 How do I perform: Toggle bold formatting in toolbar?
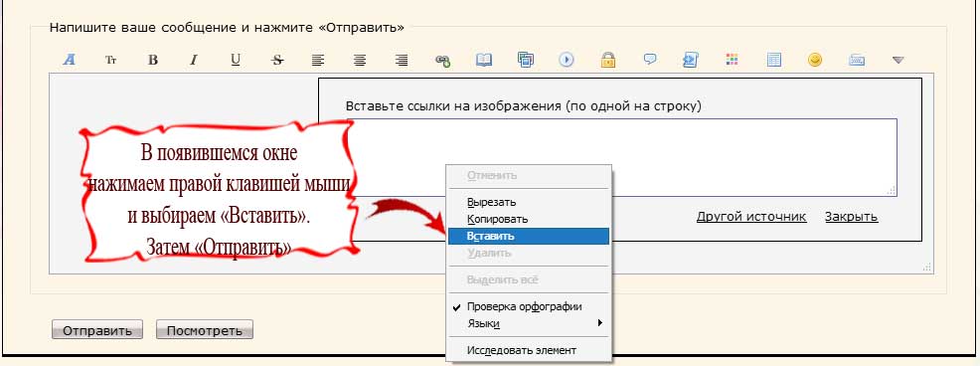152,60
